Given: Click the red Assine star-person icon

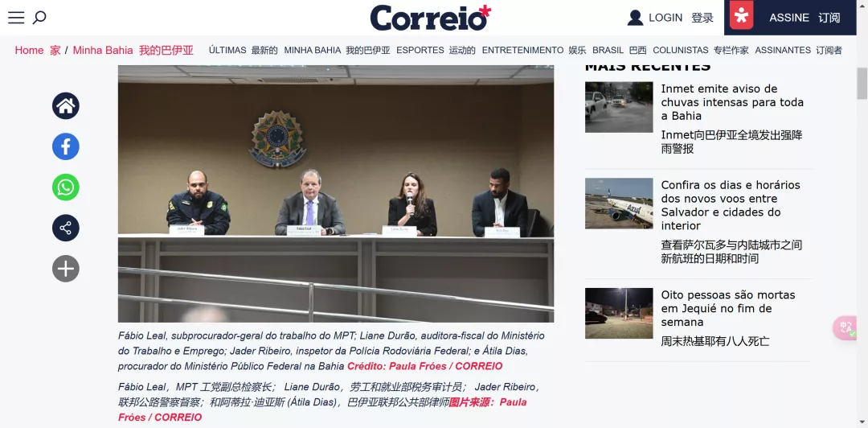Looking at the screenshot, I should (x=741, y=15).
